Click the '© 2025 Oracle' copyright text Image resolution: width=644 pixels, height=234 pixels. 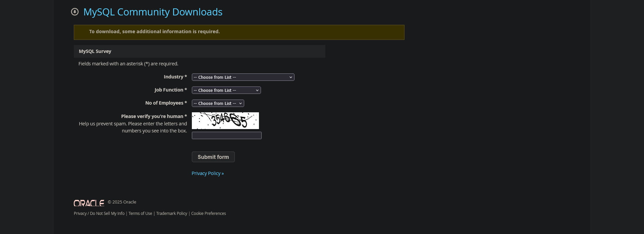(x=122, y=202)
